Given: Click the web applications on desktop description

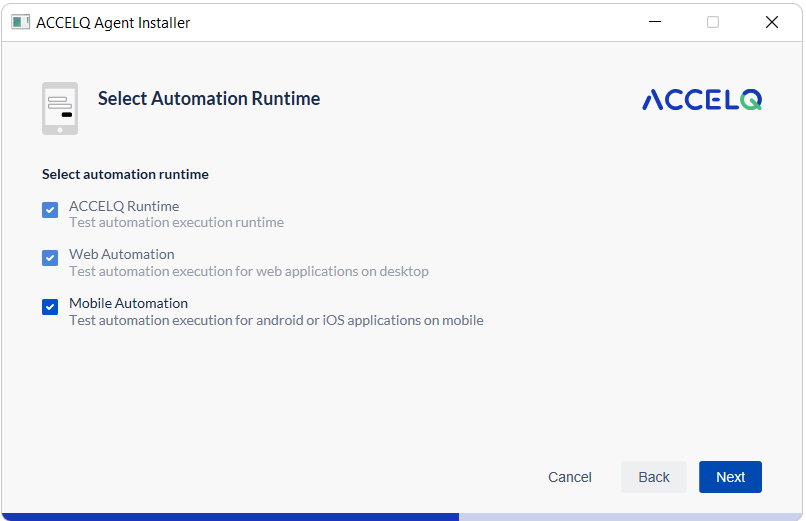Looking at the screenshot, I should pyautogui.click(x=249, y=271).
